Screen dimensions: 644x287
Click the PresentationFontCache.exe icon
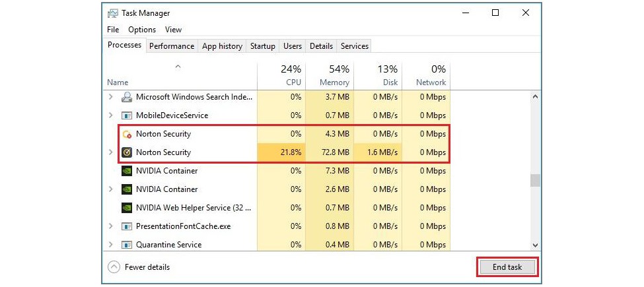(127, 226)
